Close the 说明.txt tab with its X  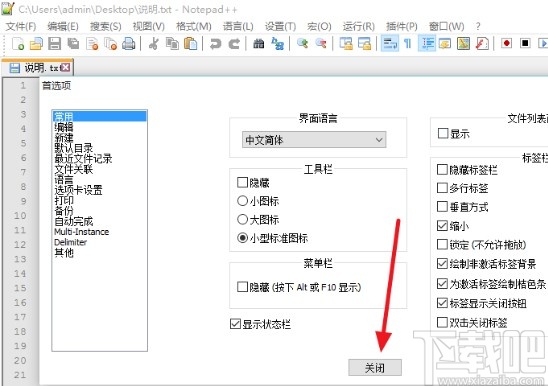[x=65, y=67]
